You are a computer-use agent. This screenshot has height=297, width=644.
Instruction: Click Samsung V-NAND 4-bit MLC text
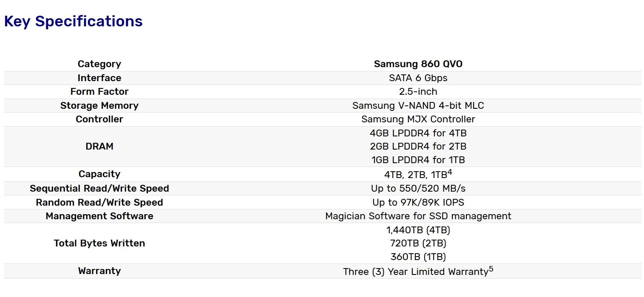[418, 106]
